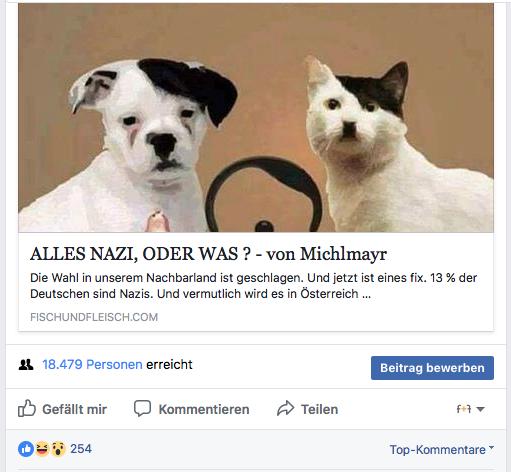Click the Beitrag bewerben button

pos(432,368)
